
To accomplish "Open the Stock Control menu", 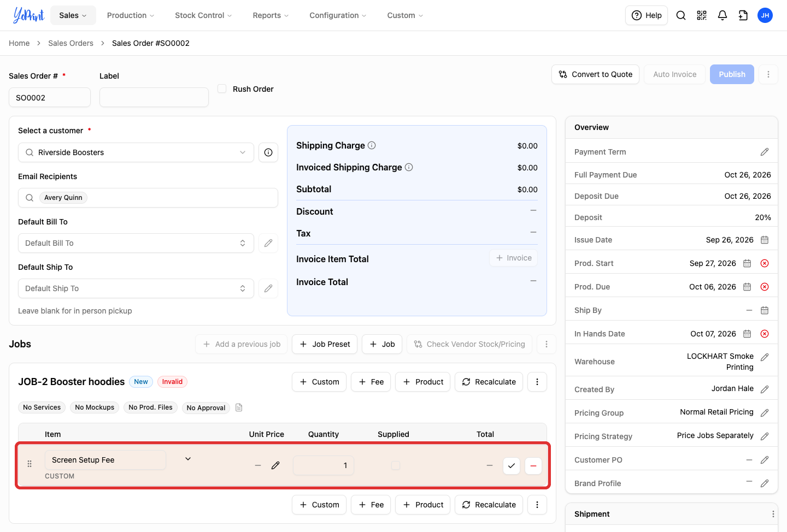I will click(x=203, y=15).
